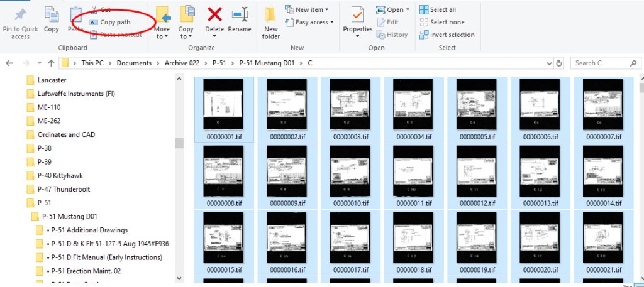The image size is (644, 287).
Task: Click Archive 022 in the address breadcrumb
Action: [184, 63]
